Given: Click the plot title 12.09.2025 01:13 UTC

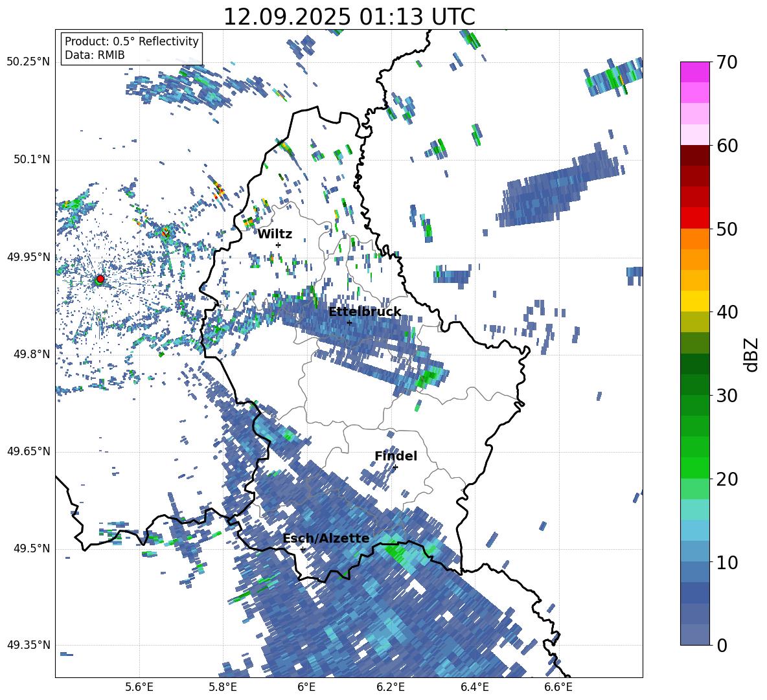Looking at the screenshot, I should 349,17.
